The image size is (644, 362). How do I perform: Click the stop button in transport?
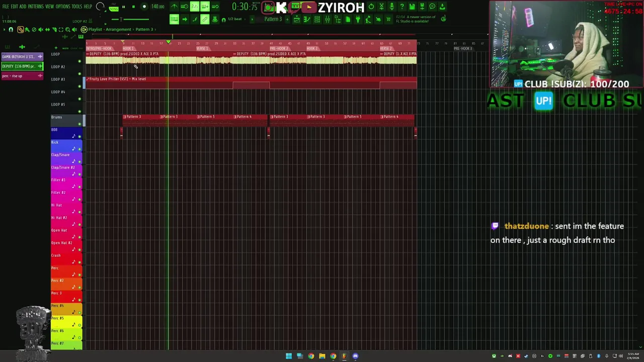pos(133,7)
